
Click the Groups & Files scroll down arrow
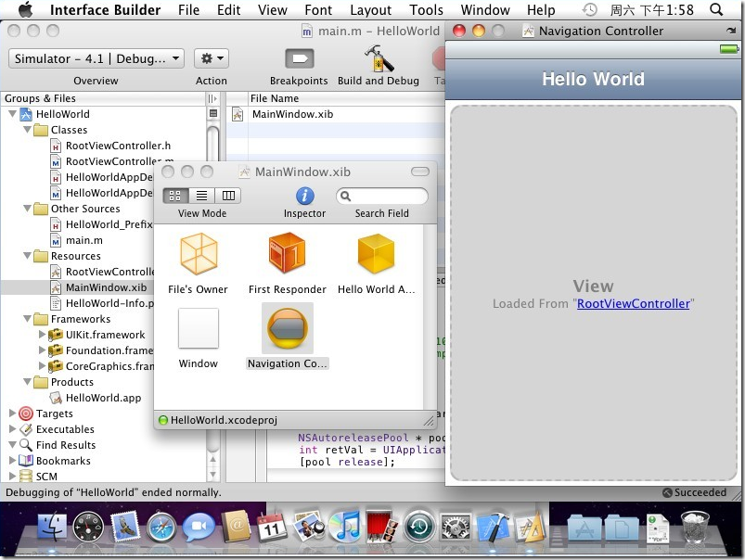click(x=212, y=474)
